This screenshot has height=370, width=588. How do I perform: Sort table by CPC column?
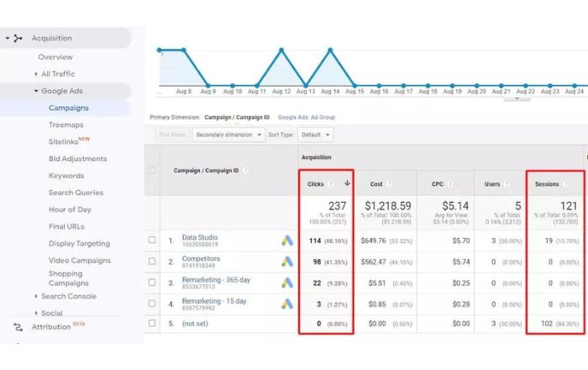(438, 184)
